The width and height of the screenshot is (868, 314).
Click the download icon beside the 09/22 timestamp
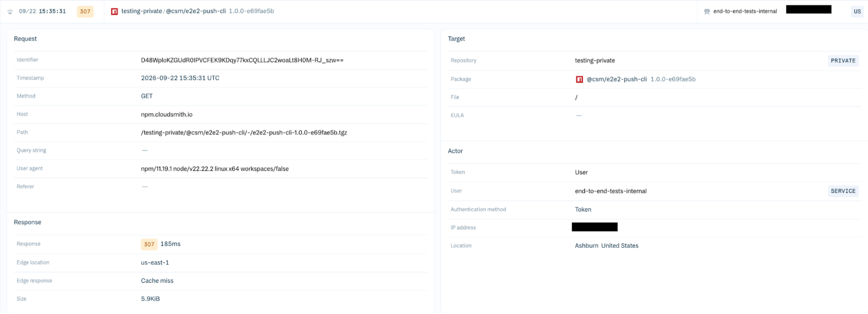(x=10, y=12)
